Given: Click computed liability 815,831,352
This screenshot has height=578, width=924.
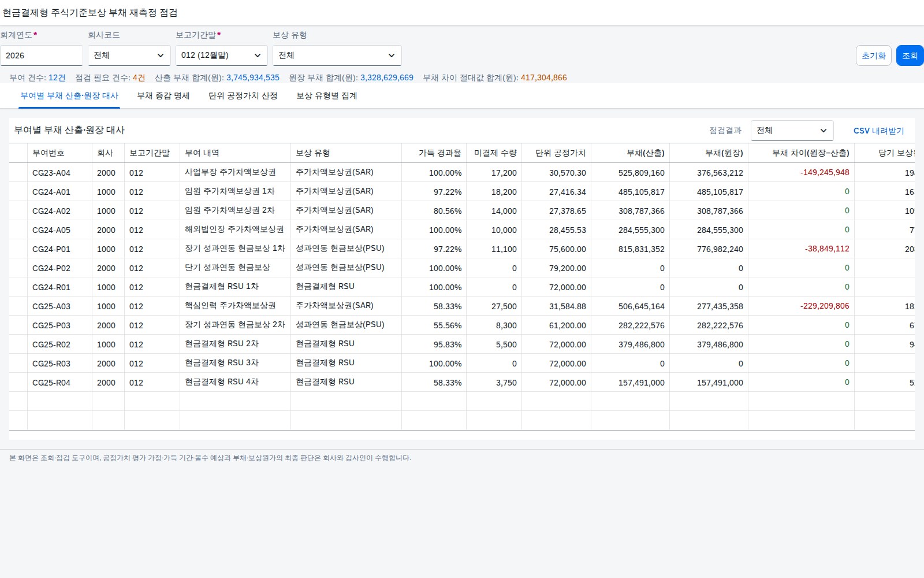Looking at the screenshot, I should 642,249.
